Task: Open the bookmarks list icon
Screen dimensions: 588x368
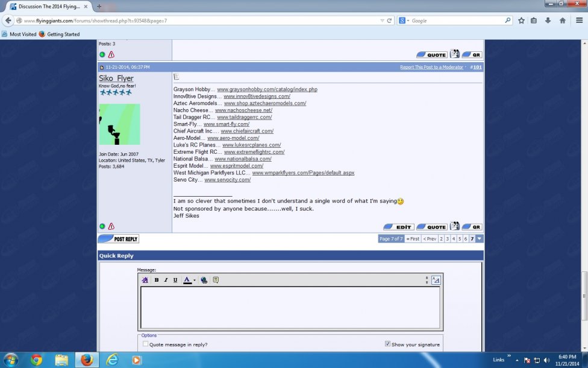Action: [x=534, y=21]
